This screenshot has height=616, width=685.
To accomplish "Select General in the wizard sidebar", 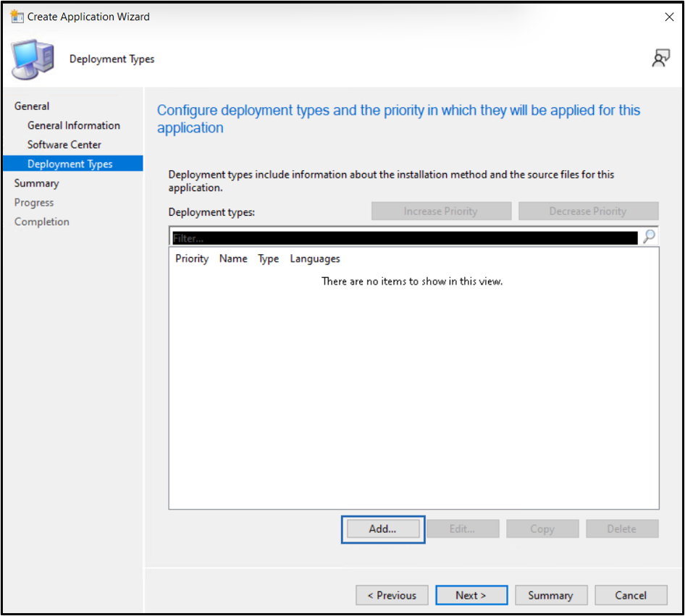I will (x=32, y=106).
